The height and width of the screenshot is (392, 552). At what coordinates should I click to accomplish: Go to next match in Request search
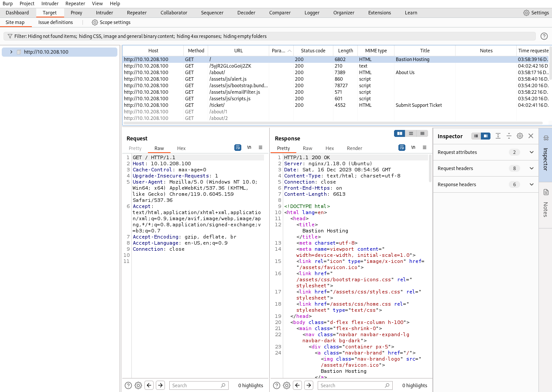pyautogui.click(x=161, y=385)
